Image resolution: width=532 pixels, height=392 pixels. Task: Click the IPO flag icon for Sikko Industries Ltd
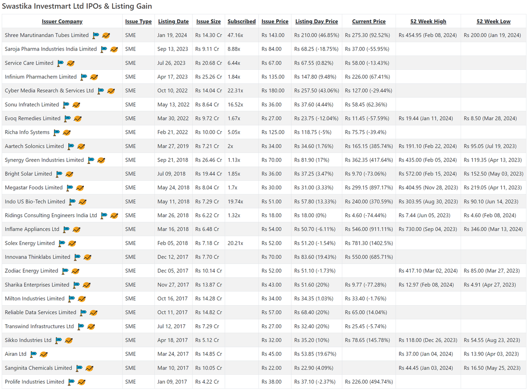pos(59,340)
